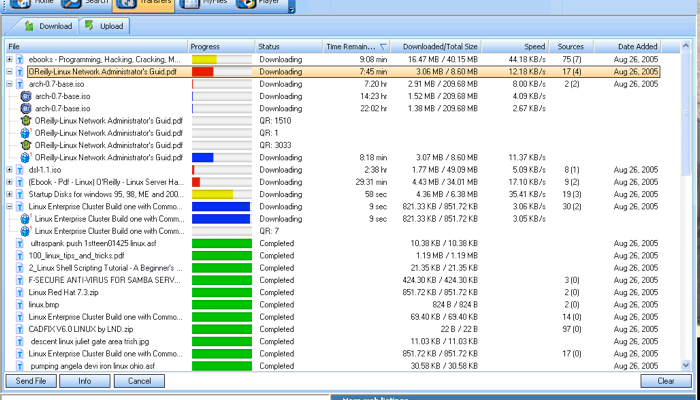Open the Upload tab icon
This screenshot has height=400, width=700.
tap(89, 25)
